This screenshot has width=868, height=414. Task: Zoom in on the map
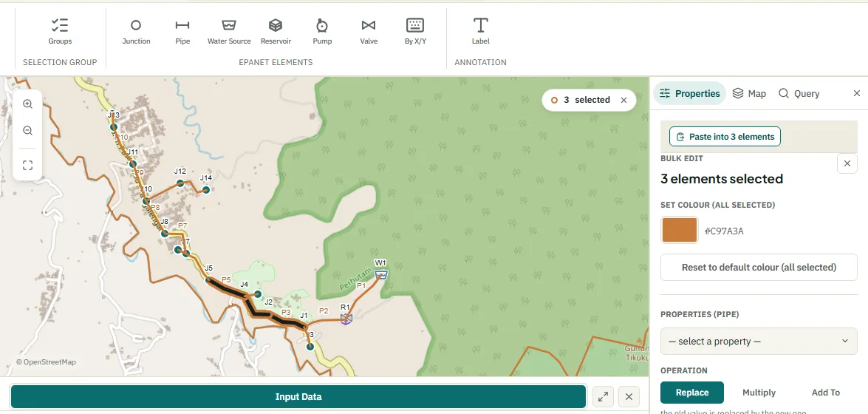point(27,104)
